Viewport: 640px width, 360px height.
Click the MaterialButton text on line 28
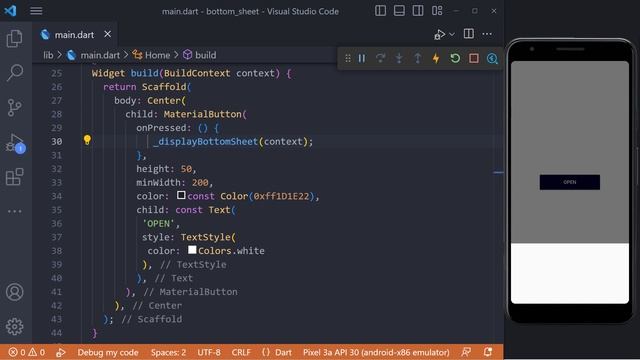coord(203,114)
